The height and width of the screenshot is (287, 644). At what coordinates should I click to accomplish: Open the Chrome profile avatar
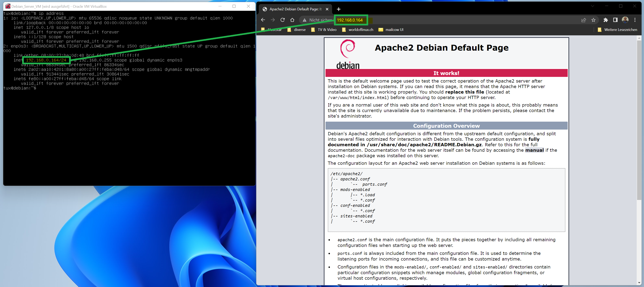[625, 20]
